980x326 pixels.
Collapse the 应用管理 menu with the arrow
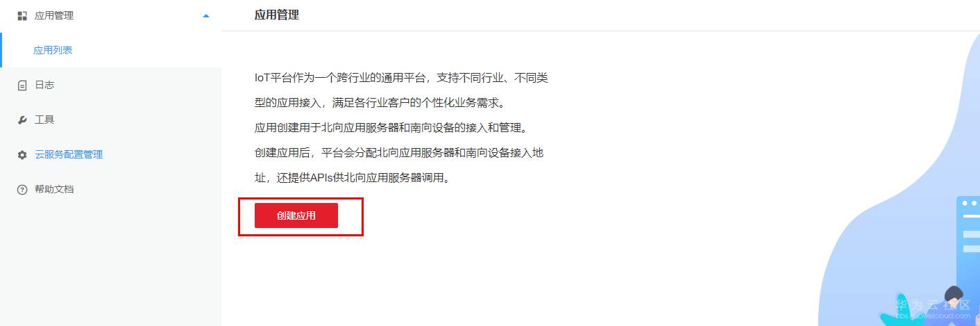(x=205, y=15)
